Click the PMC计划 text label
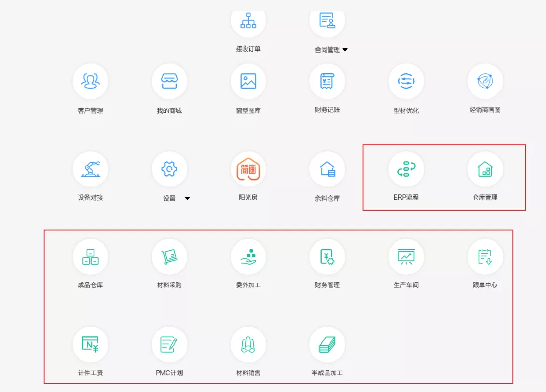The image size is (546, 392). (x=169, y=373)
